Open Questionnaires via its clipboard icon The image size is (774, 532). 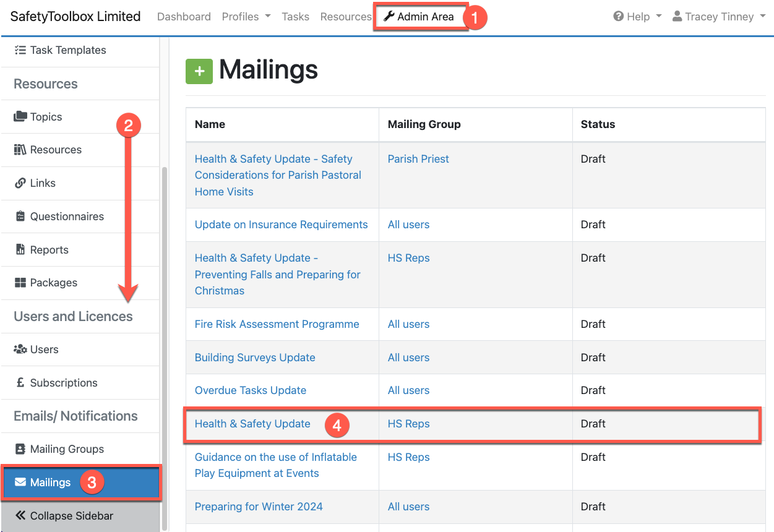point(20,217)
